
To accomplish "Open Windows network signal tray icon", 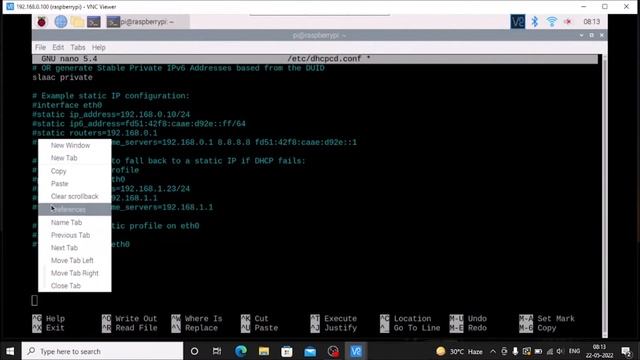I will (x=550, y=351).
